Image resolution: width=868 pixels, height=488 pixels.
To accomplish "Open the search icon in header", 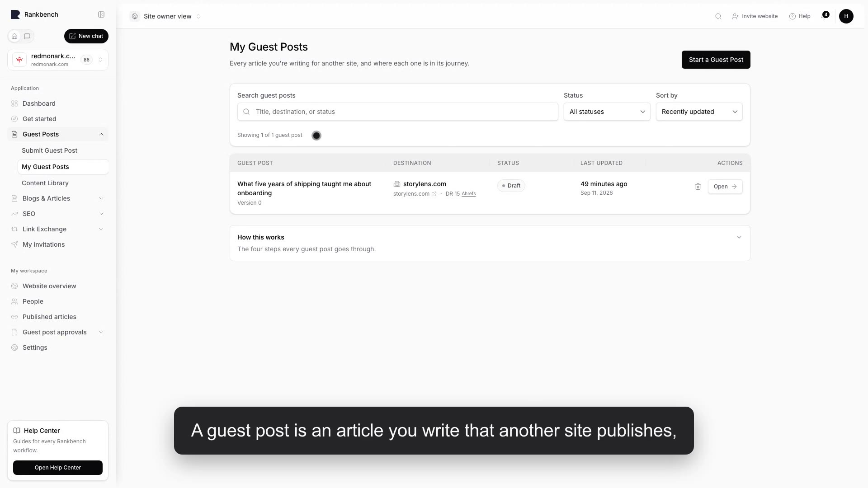I will pyautogui.click(x=718, y=16).
